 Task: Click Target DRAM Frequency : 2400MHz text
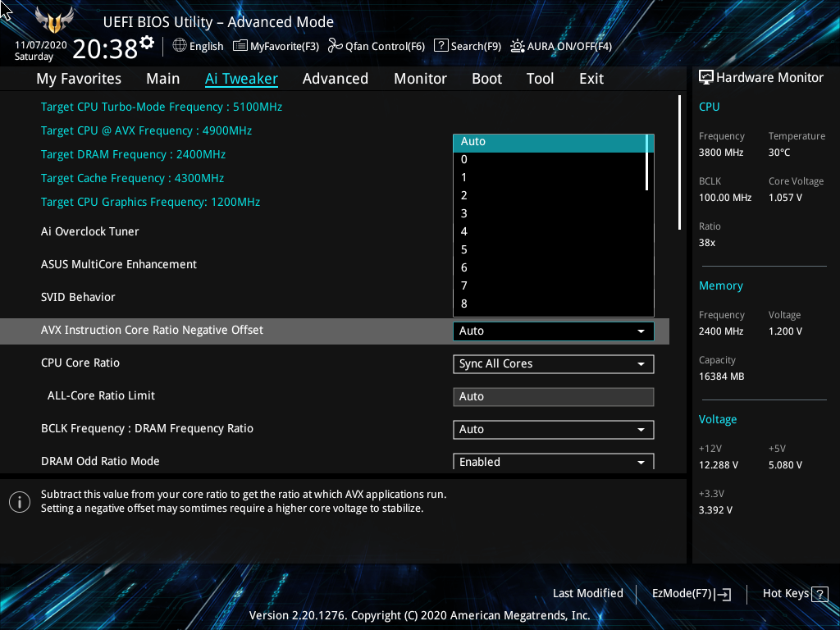click(x=133, y=154)
